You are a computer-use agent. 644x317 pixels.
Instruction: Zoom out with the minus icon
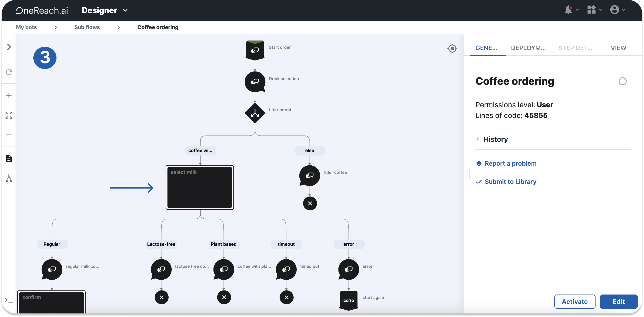[9, 135]
